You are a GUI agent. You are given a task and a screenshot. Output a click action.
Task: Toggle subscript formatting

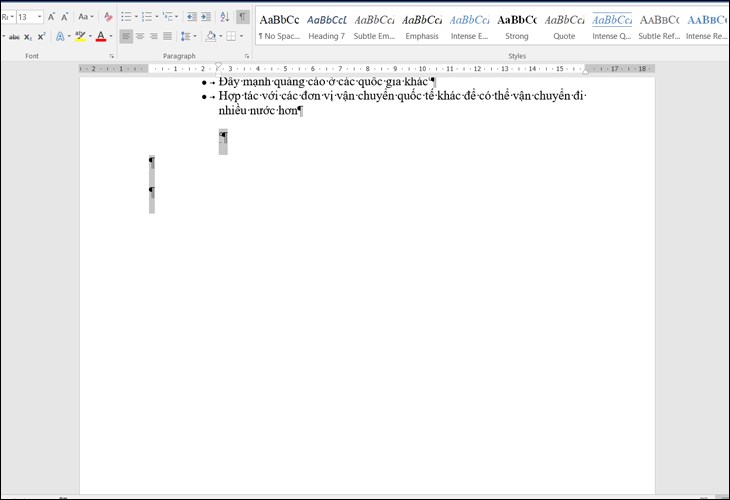tap(29, 37)
